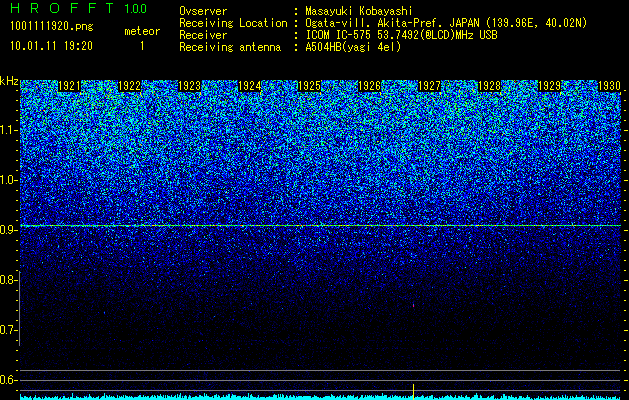The width and height of the screenshot is (629, 400).
Task: Click the A504HB(yagi 4el) antenna text
Action: coord(353,47)
